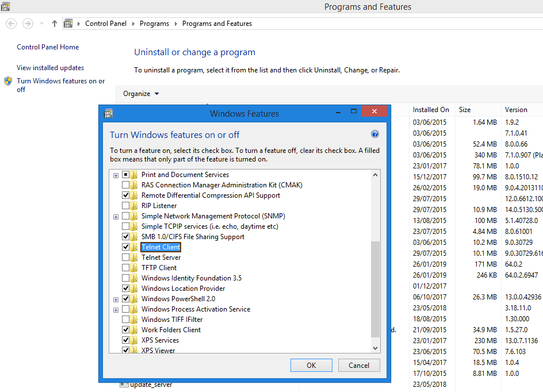Toggle the Print and Document Services checkbox
Viewport: 543px width, 392px height.
click(126, 175)
